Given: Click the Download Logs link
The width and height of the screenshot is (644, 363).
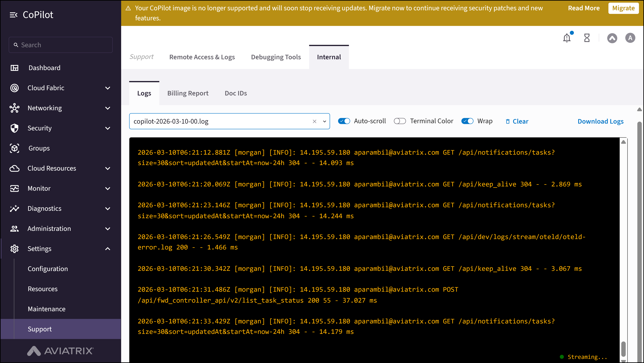Looking at the screenshot, I should (601, 121).
